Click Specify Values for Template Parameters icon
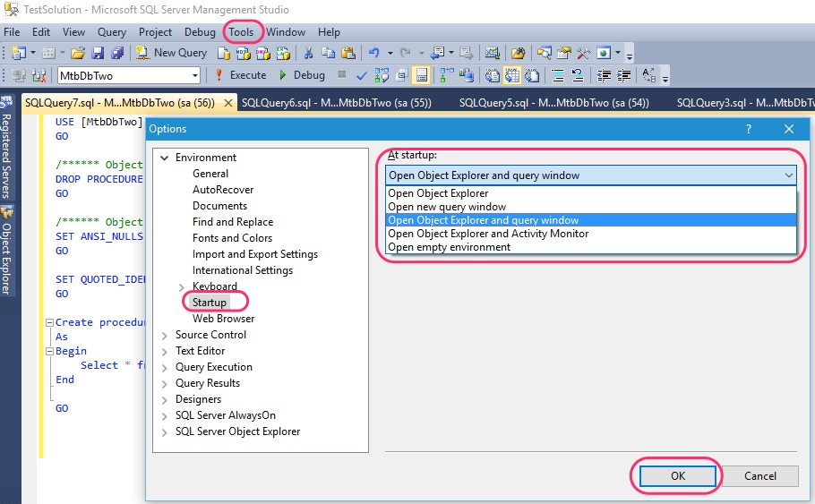Image resolution: width=815 pixels, height=504 pixels. (648, 75)
